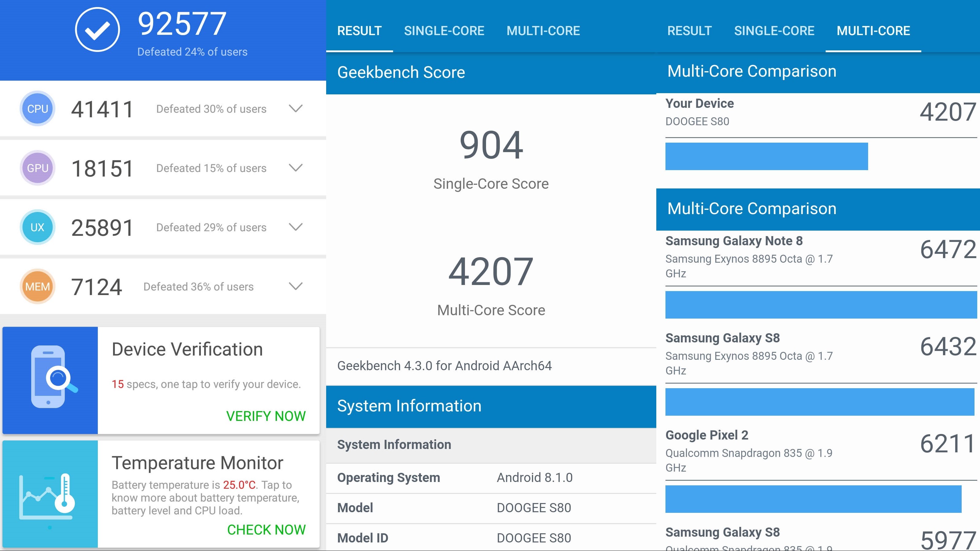Select the total score 92577
The width and height of the screenshot is (980, 551).
[x=182, y=24]
